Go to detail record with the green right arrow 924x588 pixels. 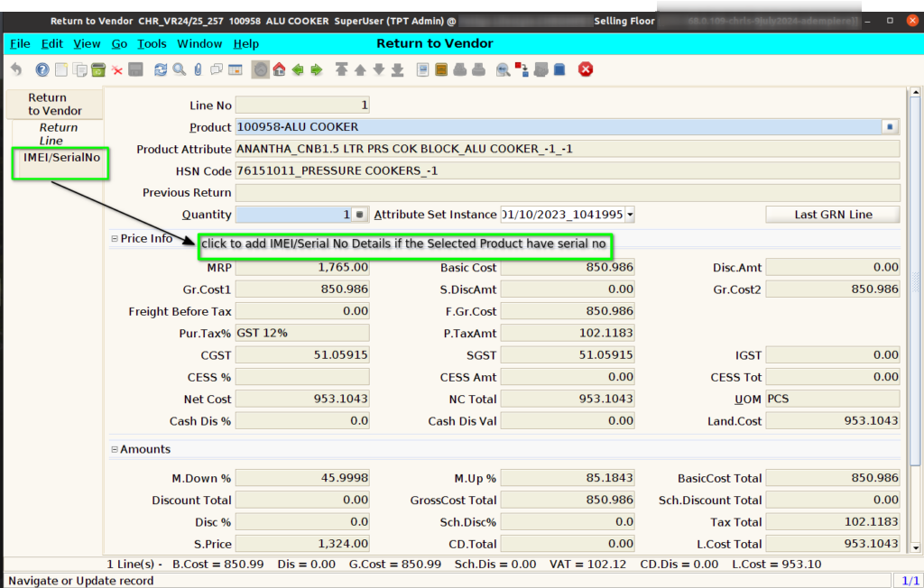pyautogui.click(x=317, y=69)
